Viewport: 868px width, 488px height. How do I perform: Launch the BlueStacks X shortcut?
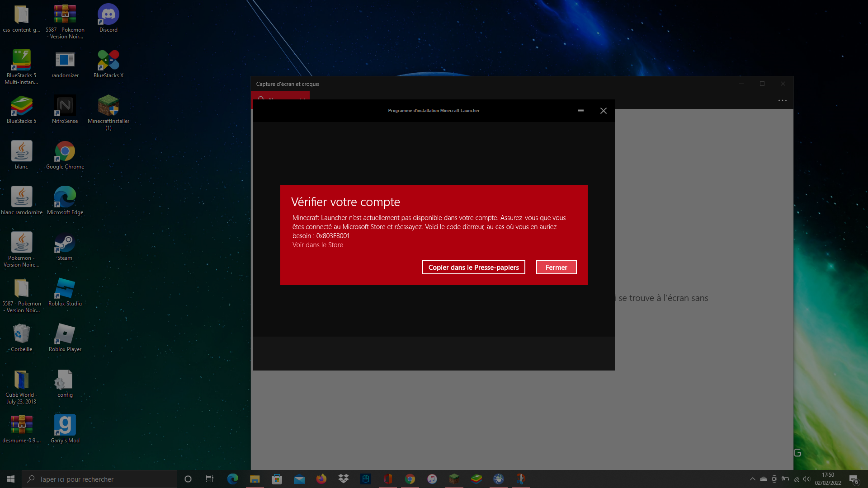click(108, 64)
